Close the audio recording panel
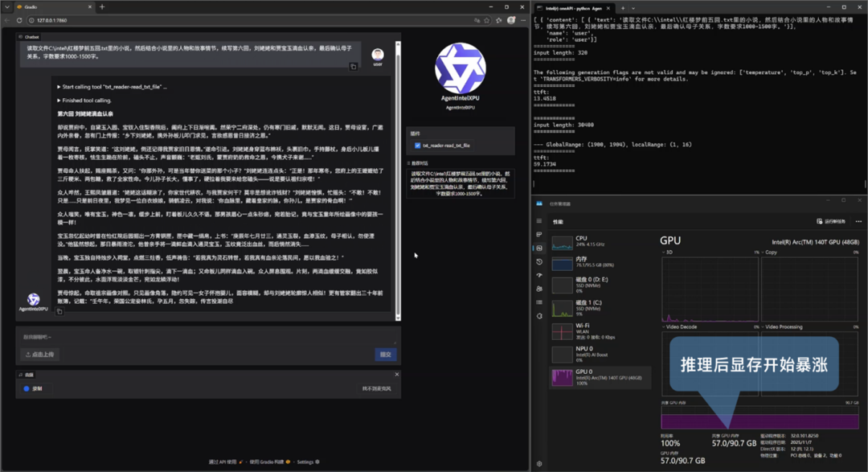The height and width of the screenshot is (472, 868). (396, 375)
